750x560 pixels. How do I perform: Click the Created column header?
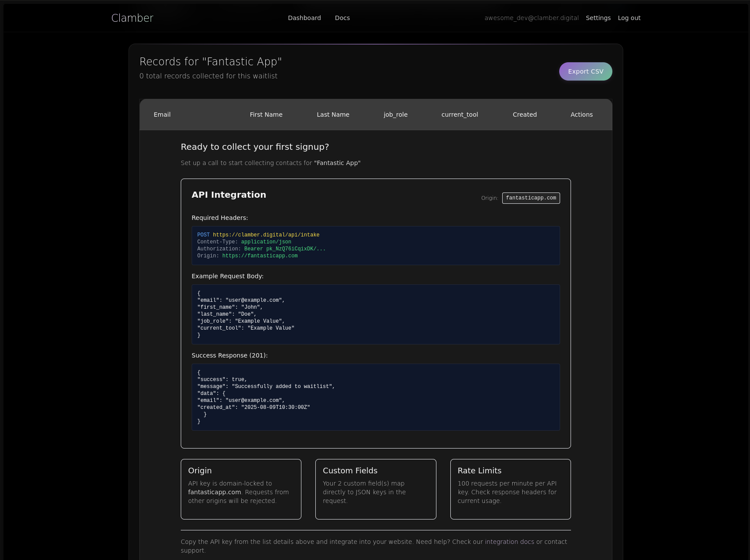point(524,115)
